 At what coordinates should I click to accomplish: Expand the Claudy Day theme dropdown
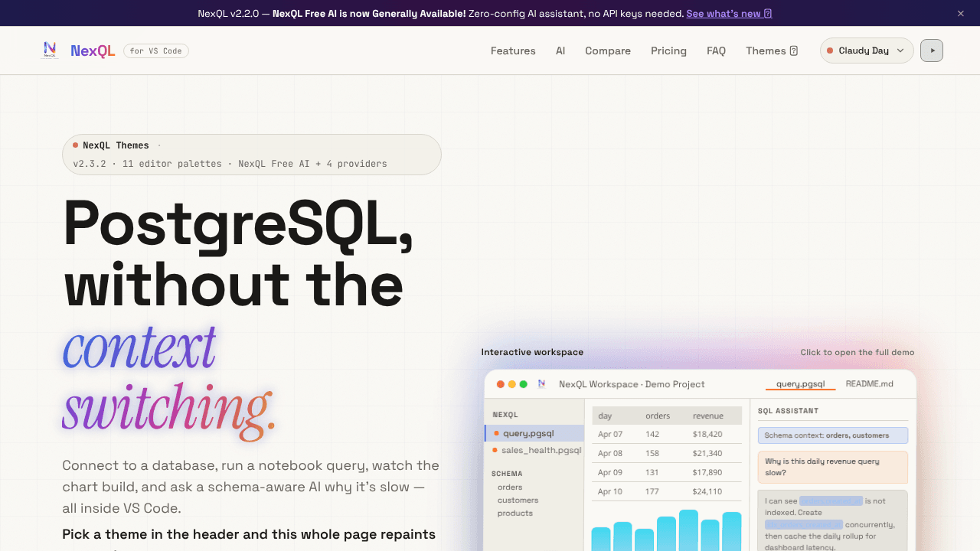click(x=867, y=51)
